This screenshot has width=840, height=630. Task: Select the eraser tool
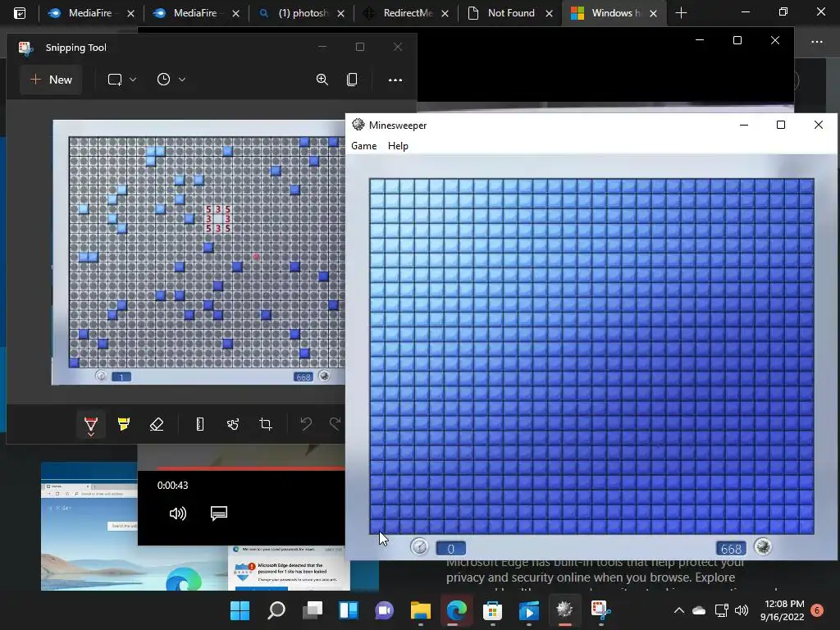coord(157,424)
